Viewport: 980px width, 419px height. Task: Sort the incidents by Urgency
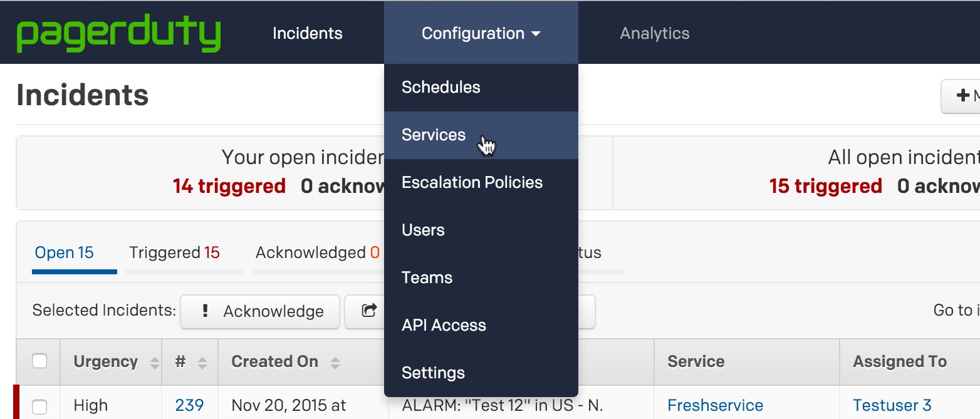(112, 361)
